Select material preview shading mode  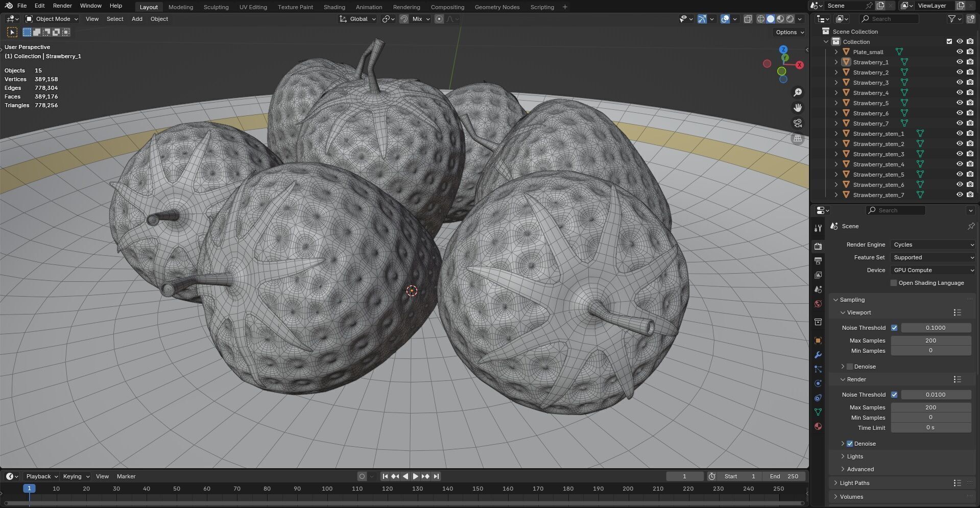(x=780, y=19)
